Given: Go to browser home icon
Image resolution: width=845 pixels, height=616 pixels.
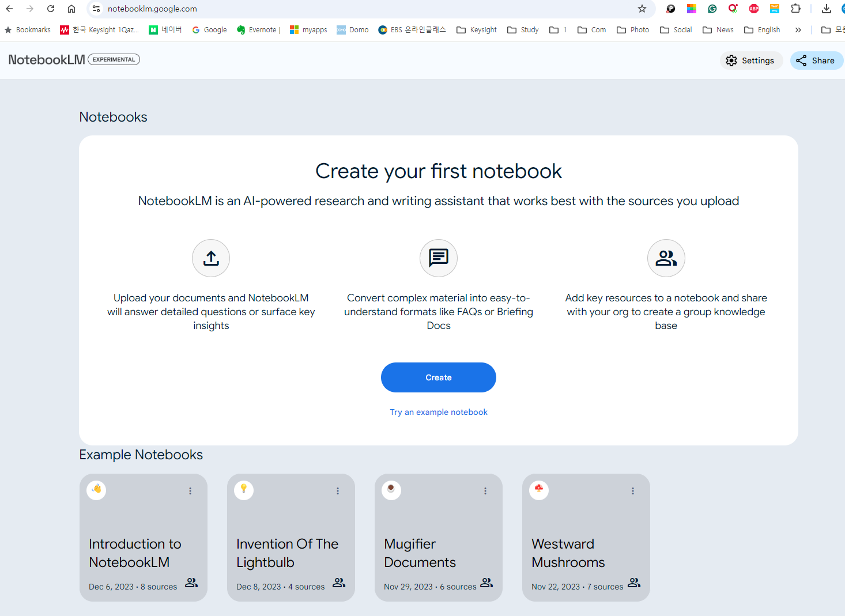Looking at the screenshot, I should [x=71, y=9].
